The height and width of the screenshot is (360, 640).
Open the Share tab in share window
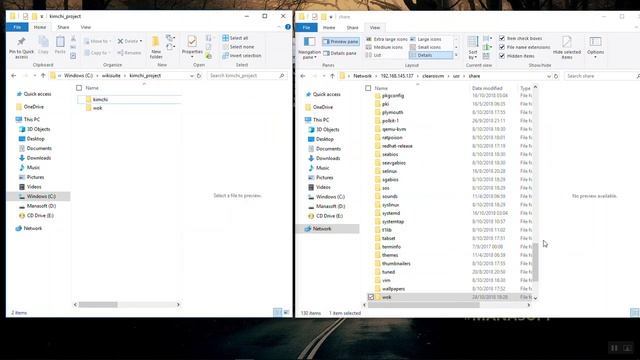coord(352,27)
